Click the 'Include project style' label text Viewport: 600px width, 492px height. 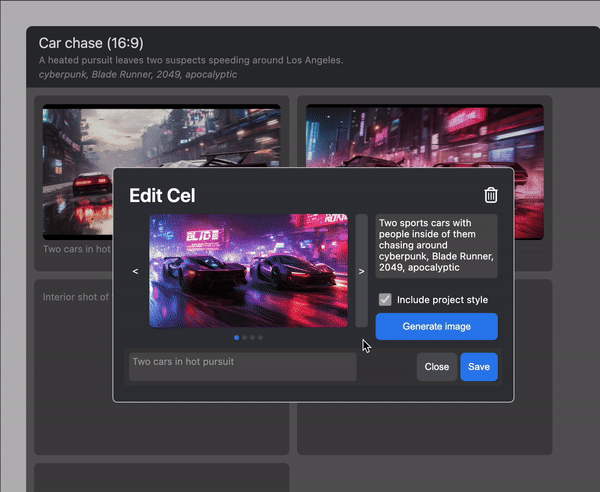tap(442, 299)
